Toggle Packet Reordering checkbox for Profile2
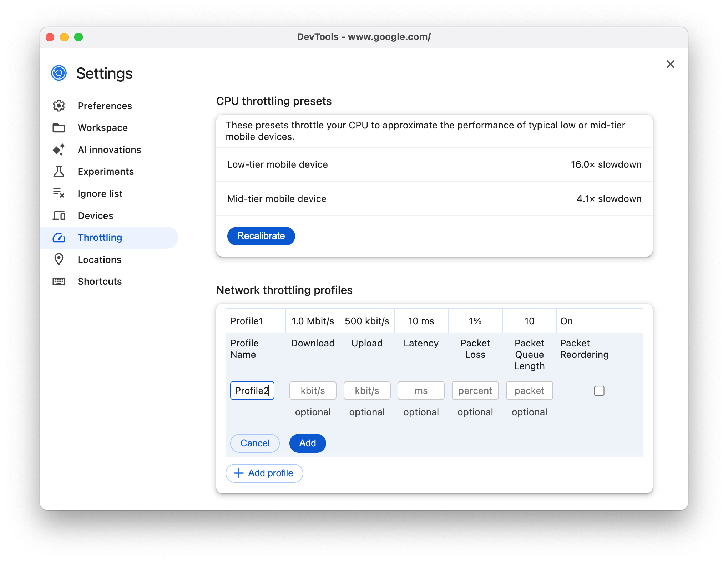 coord(599,390)
